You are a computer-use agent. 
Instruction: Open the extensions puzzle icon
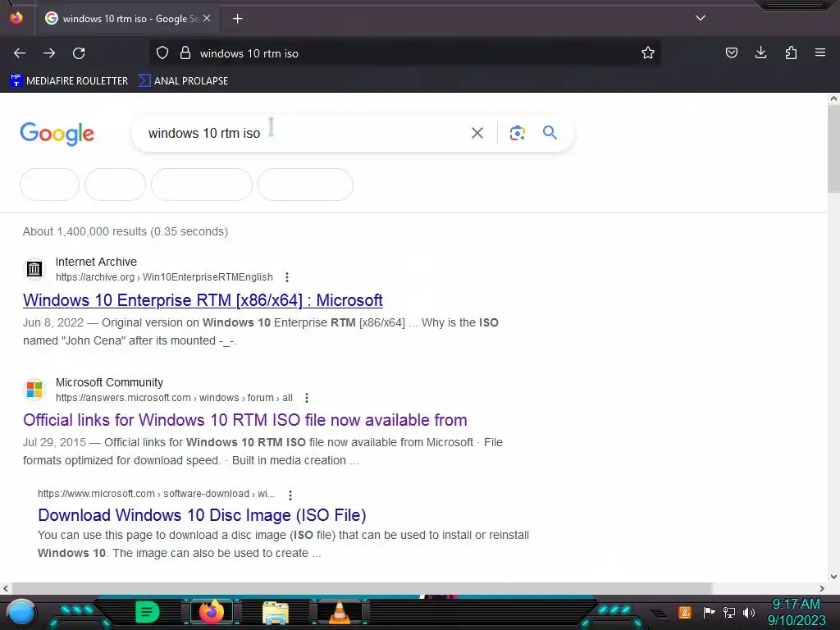point(791,53)
